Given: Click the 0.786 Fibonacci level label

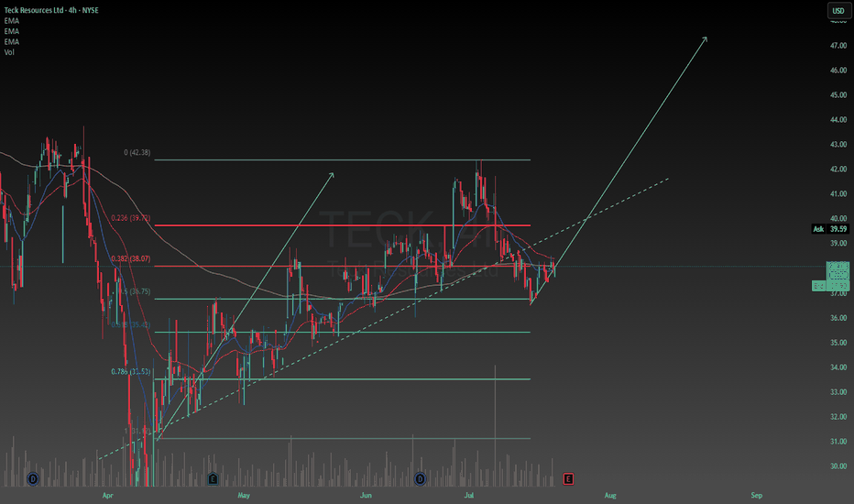Looking at the screenshot, I should (131, 372).
